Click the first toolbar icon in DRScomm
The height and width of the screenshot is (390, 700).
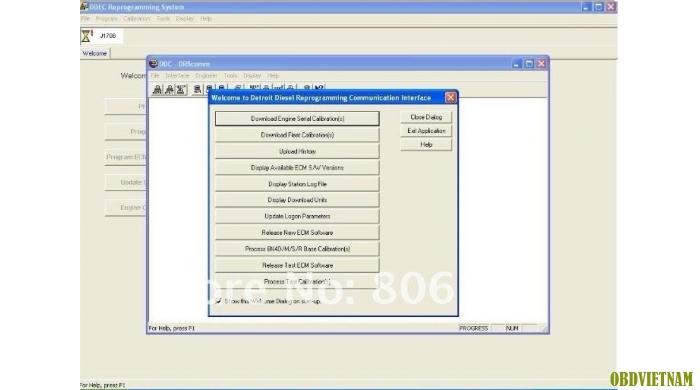pyautogui.click(x=157, y=90)
